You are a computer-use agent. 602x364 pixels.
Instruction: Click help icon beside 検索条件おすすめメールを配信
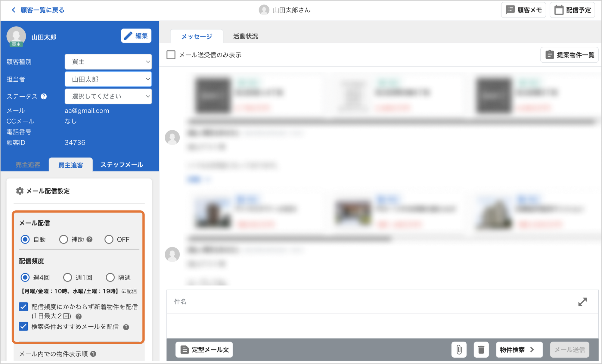(126, 327)
